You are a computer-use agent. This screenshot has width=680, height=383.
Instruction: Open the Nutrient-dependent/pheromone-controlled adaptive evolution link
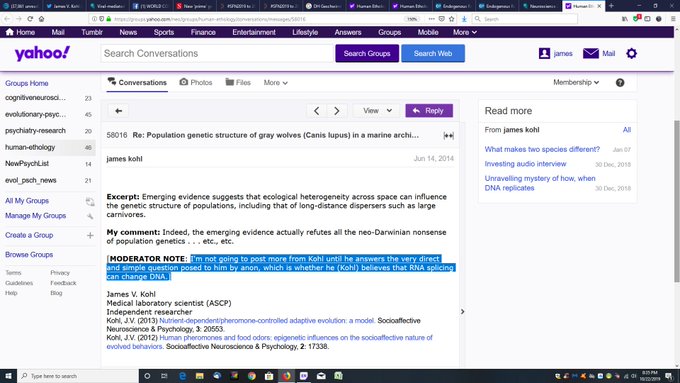click(x=267, y=321)
